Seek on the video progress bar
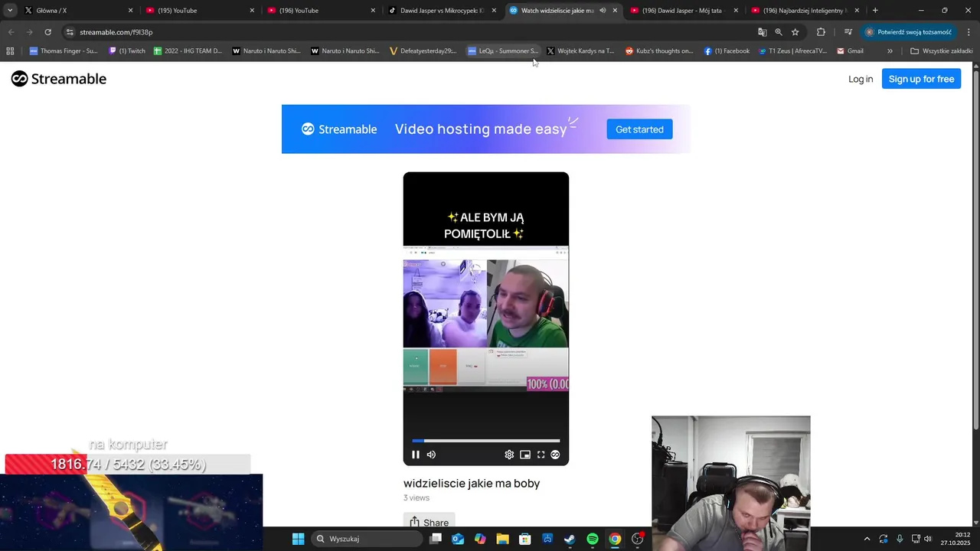This screenshot has width=980, height=551. [486, 441]
